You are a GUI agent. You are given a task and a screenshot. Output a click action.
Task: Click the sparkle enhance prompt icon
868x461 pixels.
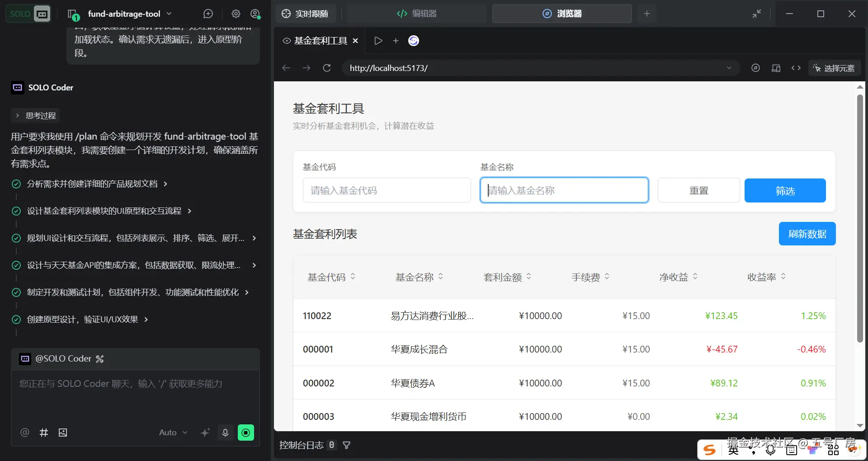click(205, 433)
